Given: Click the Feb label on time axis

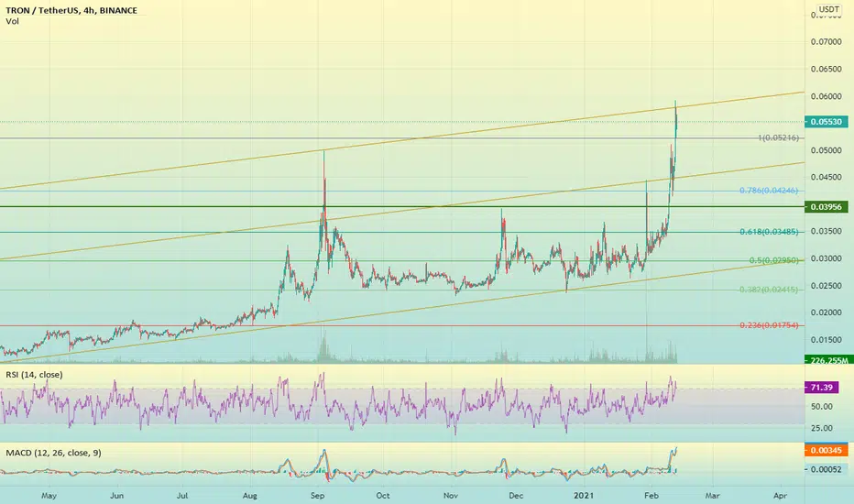Looking at the screenshot, I should pyautogui.click(x=651, y=496).
